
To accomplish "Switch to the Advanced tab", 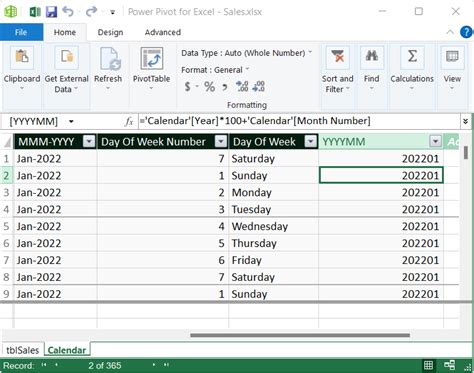I will tap(163, 32).
